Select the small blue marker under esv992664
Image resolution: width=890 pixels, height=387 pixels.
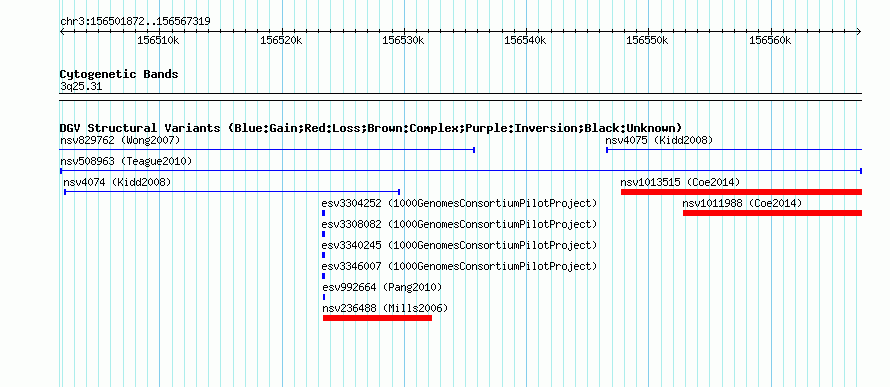324,297
